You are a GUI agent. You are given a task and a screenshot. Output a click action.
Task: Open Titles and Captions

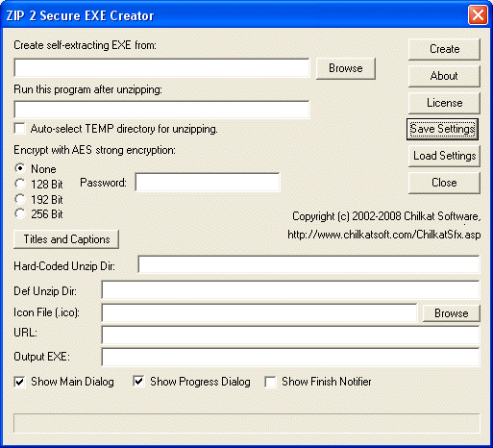[x=66, y=239]
